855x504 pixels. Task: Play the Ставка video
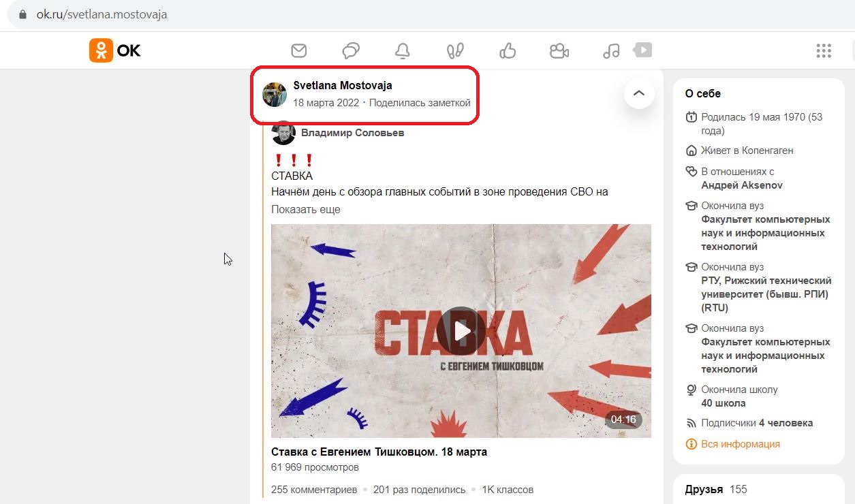click(x=461, y=331)
